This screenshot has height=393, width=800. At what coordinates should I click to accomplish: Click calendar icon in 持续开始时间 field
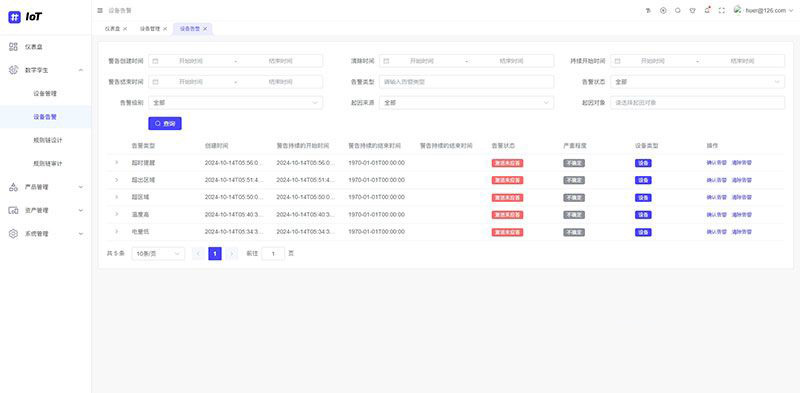(617, 61)
